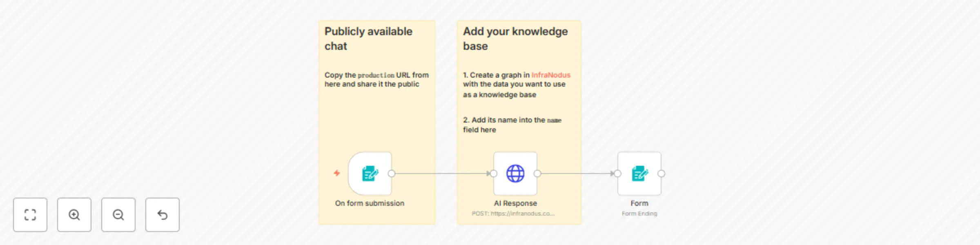Click the form document icon on Form node

(639, 173)
